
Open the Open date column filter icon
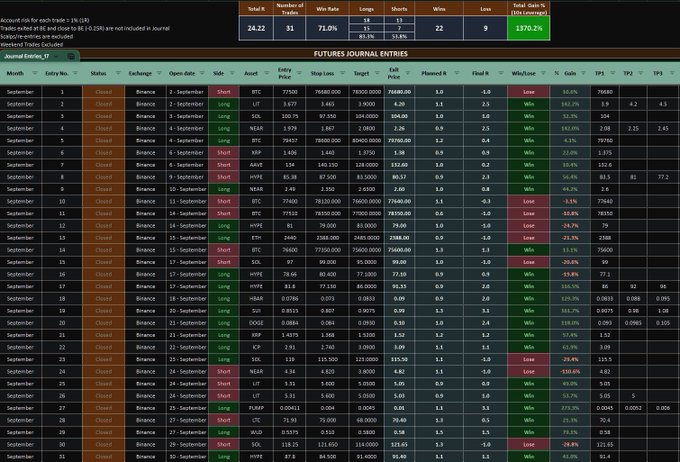point(202,73)
